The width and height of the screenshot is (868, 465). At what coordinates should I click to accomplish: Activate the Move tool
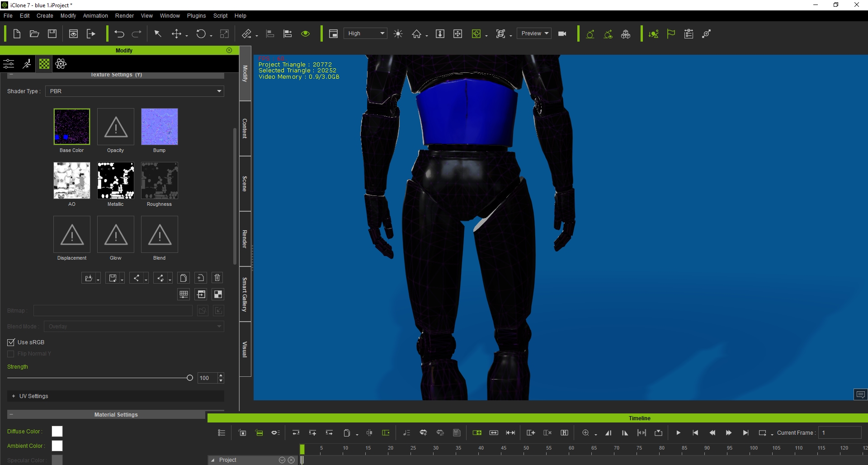(x=177, y=34)
